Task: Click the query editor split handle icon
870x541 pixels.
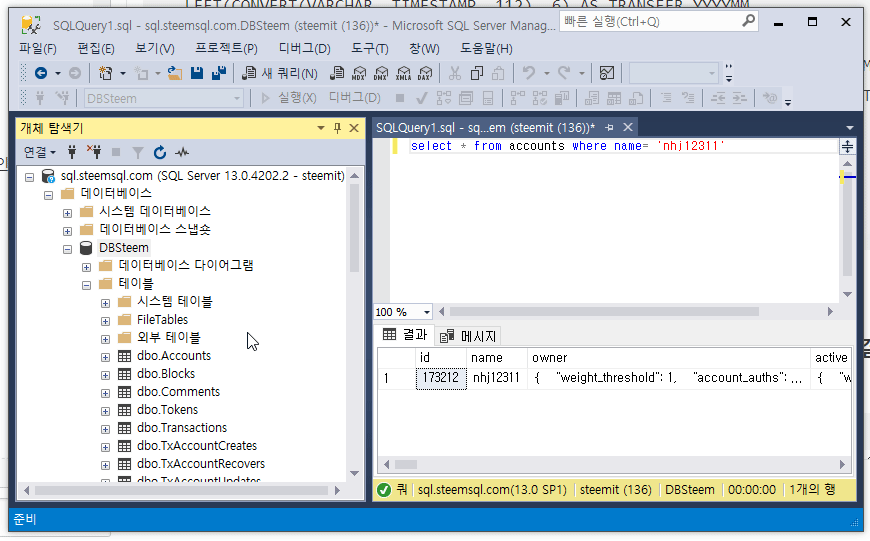Action: tap(847, 147)
